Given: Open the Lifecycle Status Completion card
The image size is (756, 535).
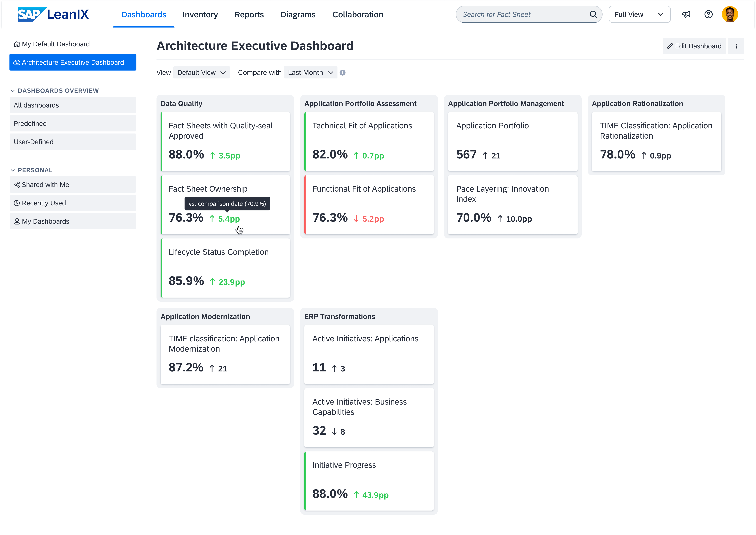Looking at the screenshot, I should (x=225, y=268).
